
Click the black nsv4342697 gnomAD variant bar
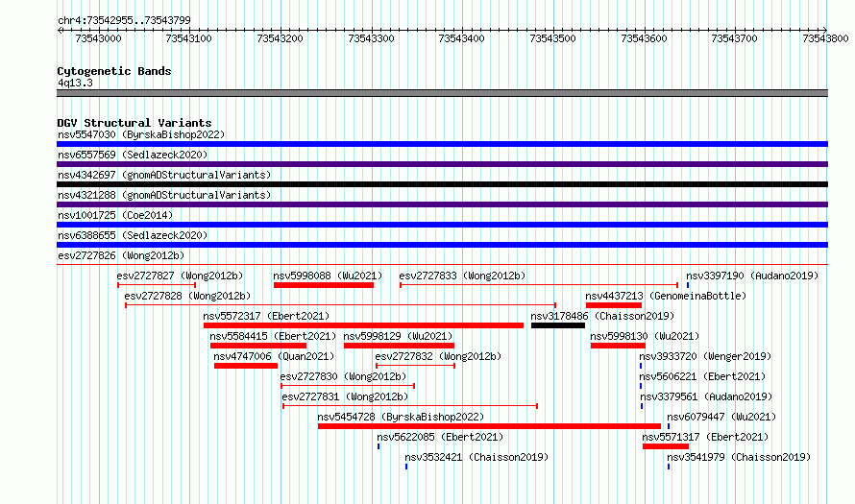point(442,184)
